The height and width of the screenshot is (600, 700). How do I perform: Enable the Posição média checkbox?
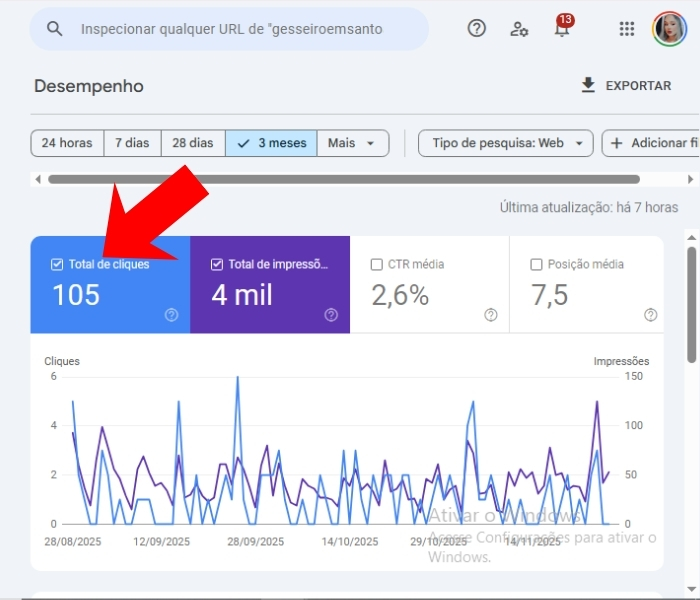pyautogui.click(x=537, y=265)
